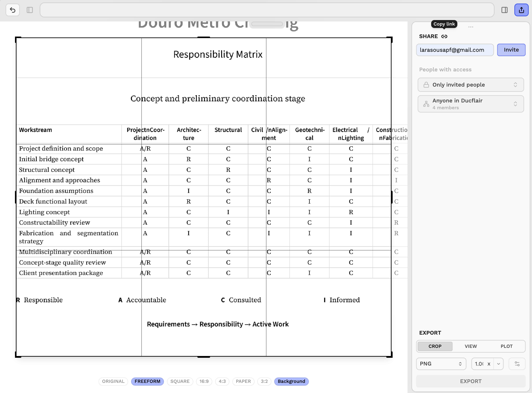Click 'Workstream' column header
The image size is (532, 393).
(x=35, y=130)
